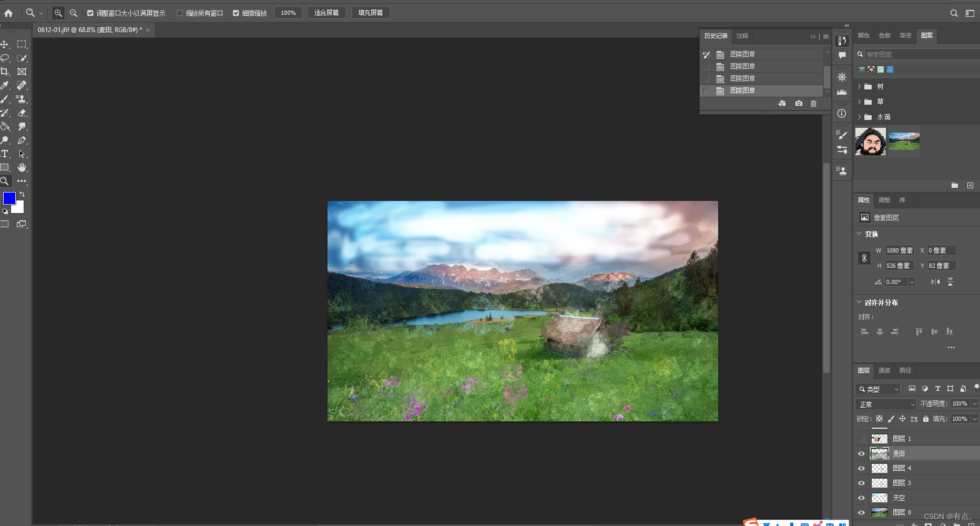Switch to the 调整 tab

pyautogui.click(x=884, y=200)
